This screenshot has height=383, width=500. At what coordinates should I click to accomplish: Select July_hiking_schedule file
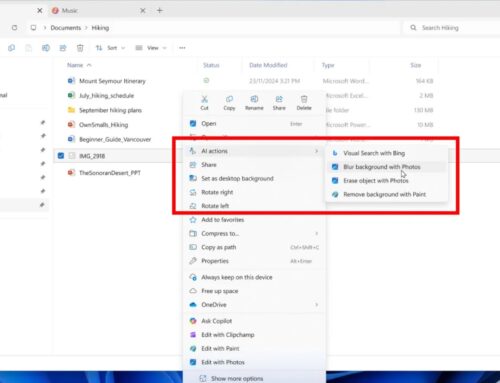(x=106, y=96)
